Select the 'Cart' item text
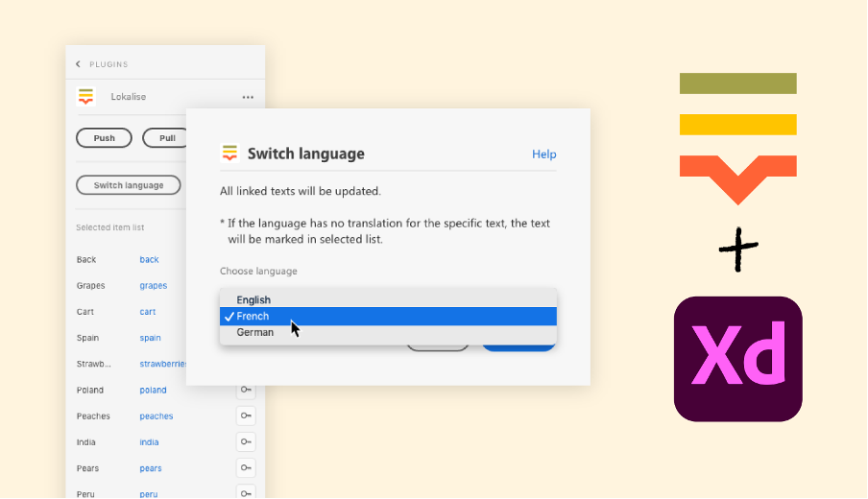This screenshot has height=499, width=868. click(x=85, y=312)
